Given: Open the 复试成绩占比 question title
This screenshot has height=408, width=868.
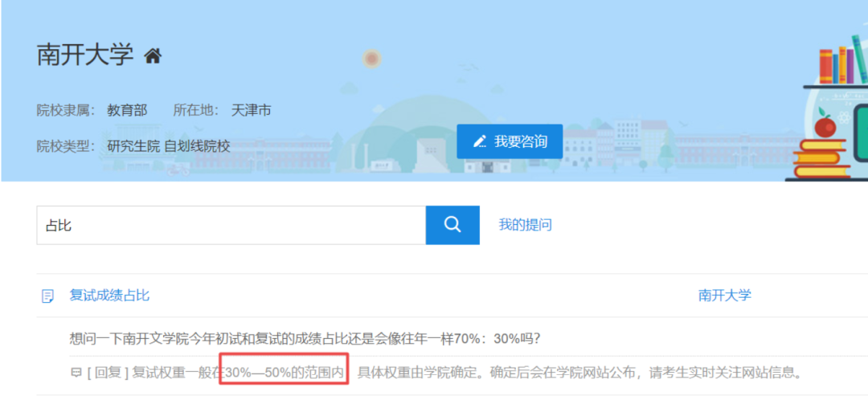Looking at the screenshot, I should click(x=109, y=296).
